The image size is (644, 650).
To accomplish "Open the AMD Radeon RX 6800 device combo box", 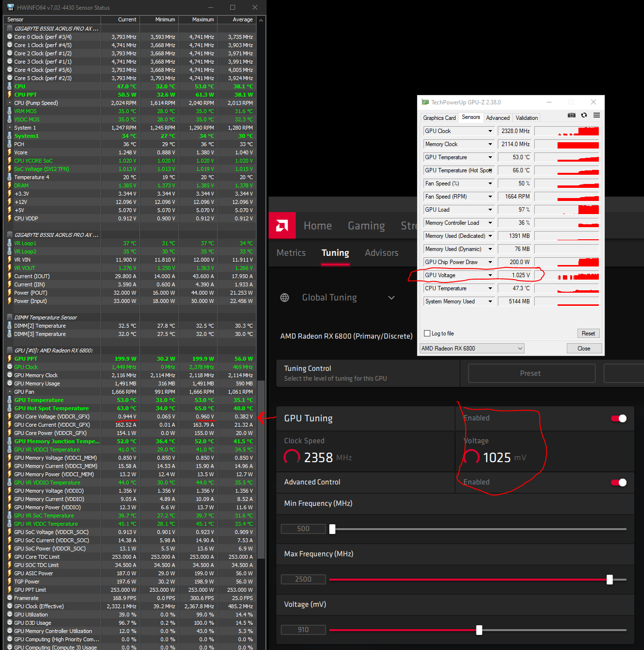I will point(472,349).
